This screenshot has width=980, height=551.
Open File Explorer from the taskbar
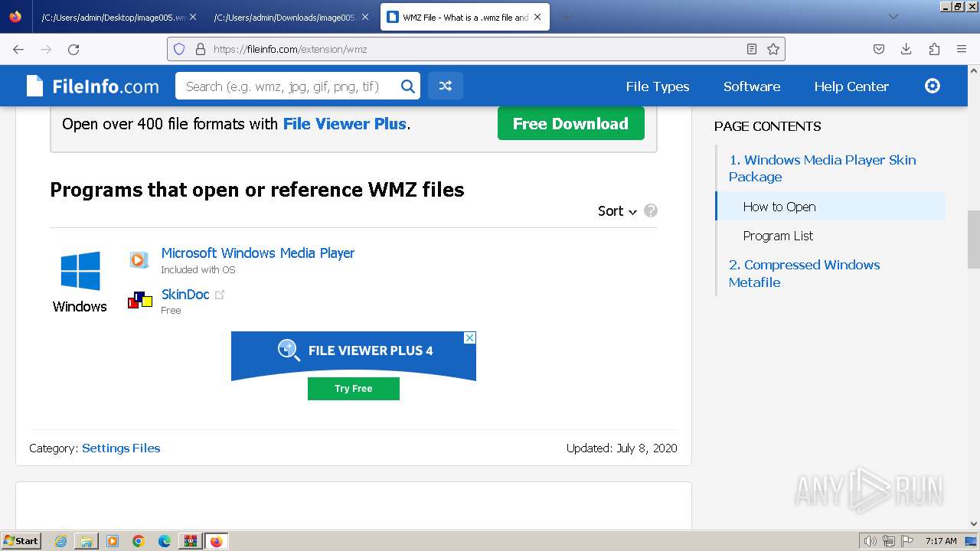tap(87, 541)
